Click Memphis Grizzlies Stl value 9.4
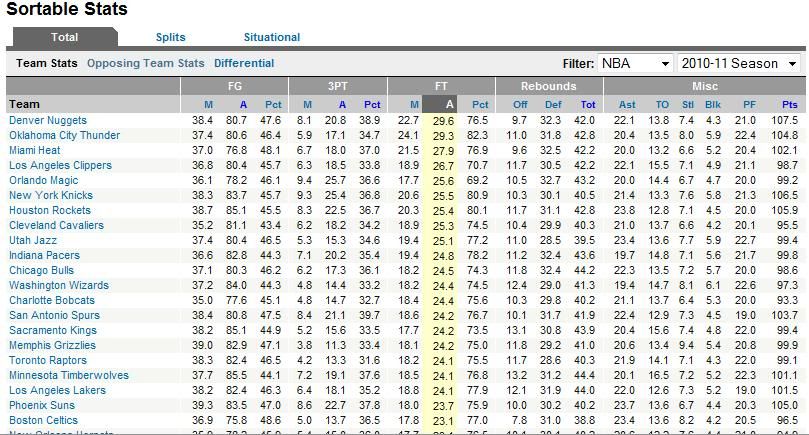 pos(686,345)
